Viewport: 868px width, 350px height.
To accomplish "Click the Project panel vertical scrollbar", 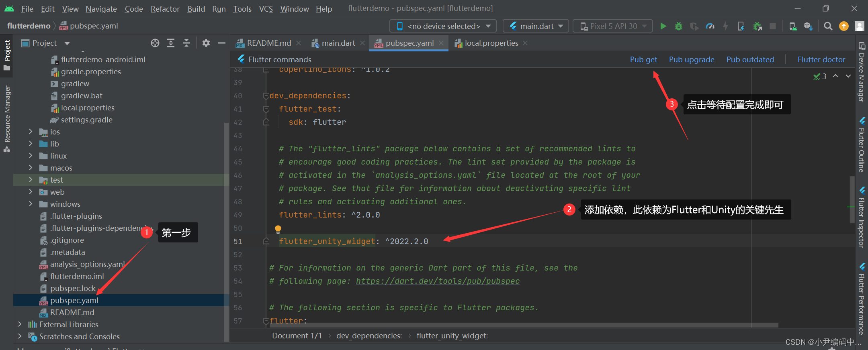I will [226, 232].
